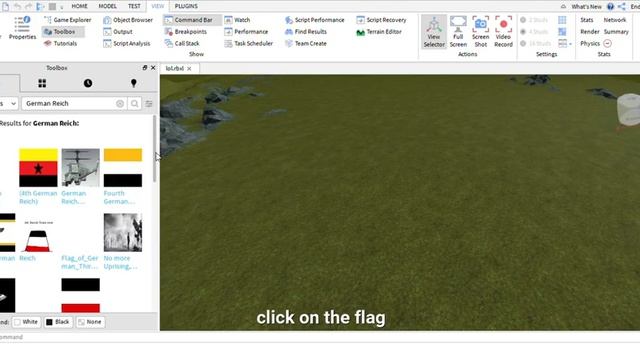Open What's New link
The image size is (640, 360).
586,7
